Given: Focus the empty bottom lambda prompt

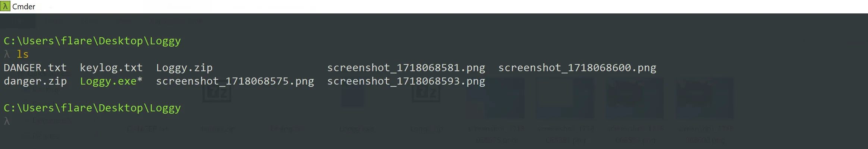Looking at the screenshot, I should point(7,121).
